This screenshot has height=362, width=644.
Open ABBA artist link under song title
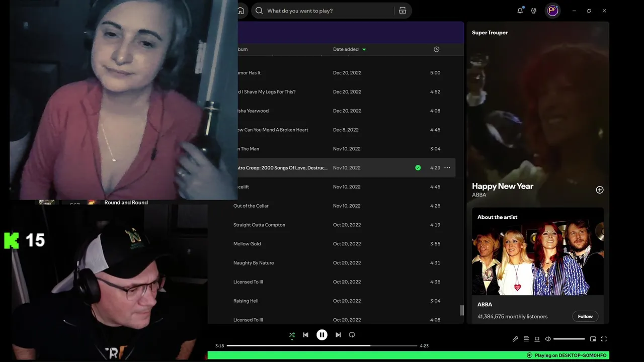pyautogui.click(x=479, y=195)
